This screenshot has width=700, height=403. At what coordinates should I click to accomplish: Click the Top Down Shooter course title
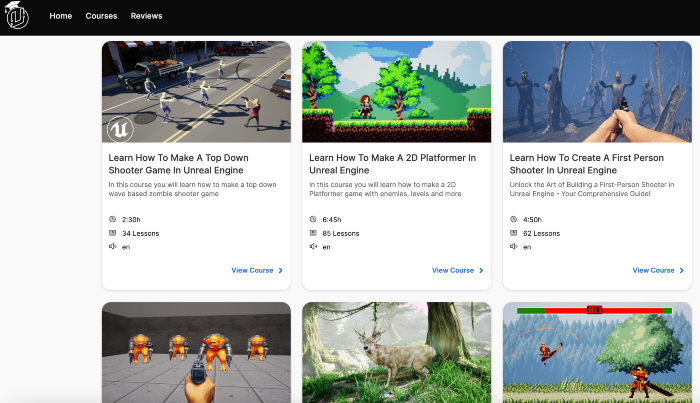(x=179, y=164)
